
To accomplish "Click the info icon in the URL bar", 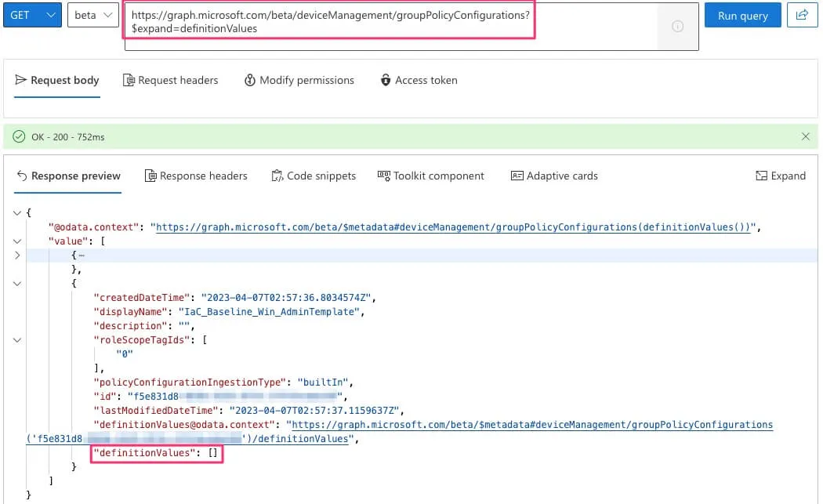I will click(678, 26).
